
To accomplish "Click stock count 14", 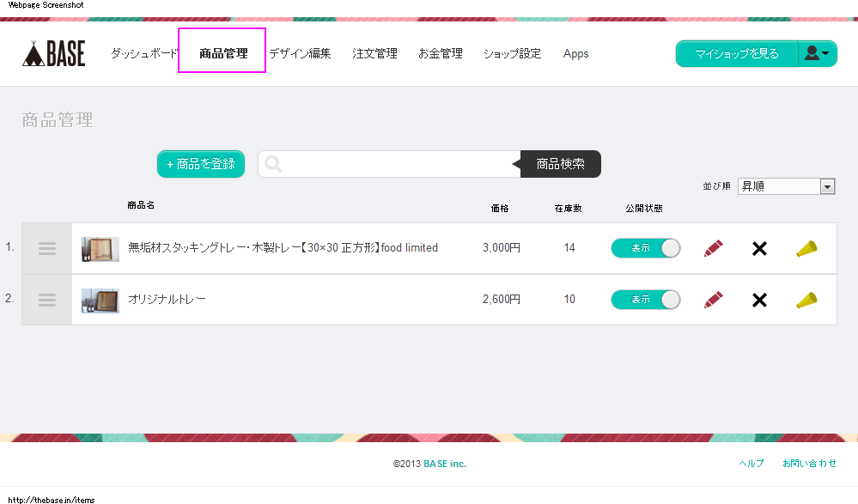I will tap(569, 248).
